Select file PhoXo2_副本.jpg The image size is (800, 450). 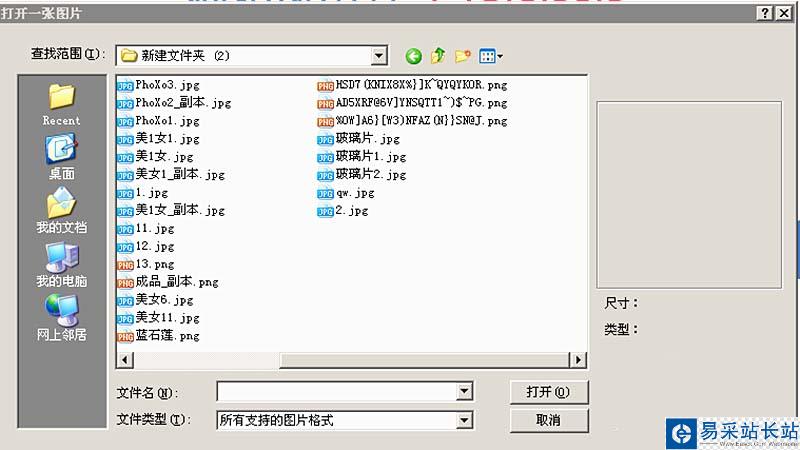(174, 103)
